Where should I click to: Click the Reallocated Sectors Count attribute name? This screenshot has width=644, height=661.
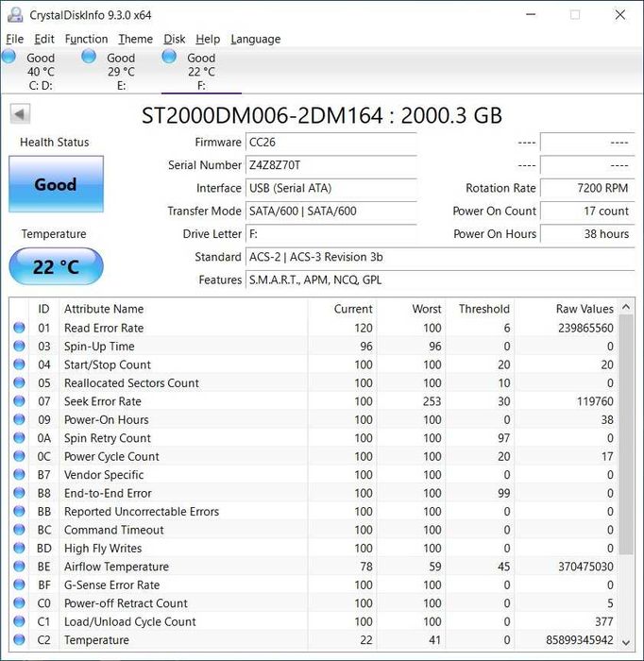point(131,382)
